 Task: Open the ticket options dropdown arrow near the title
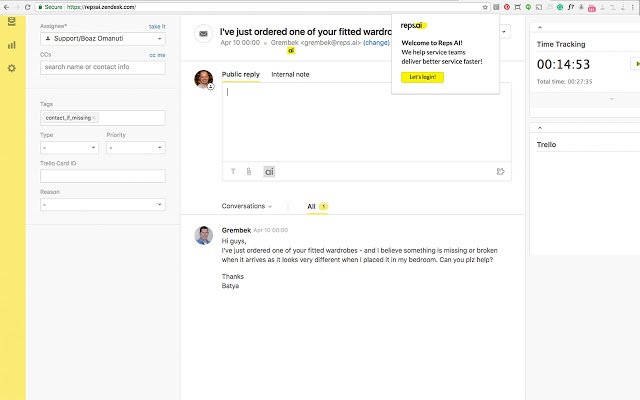(504, 32)
